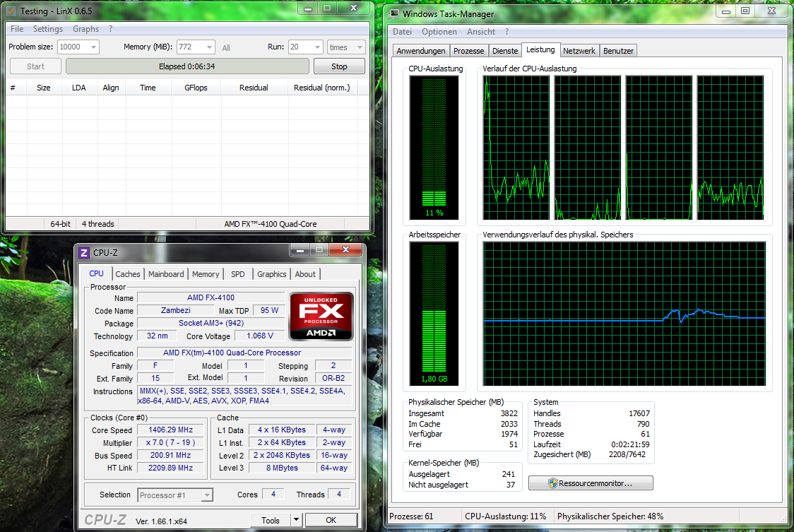Click the All memory button in LinX
Image resolution: width=794 pixels, height=532 pixels.
[x=226, y=47]
